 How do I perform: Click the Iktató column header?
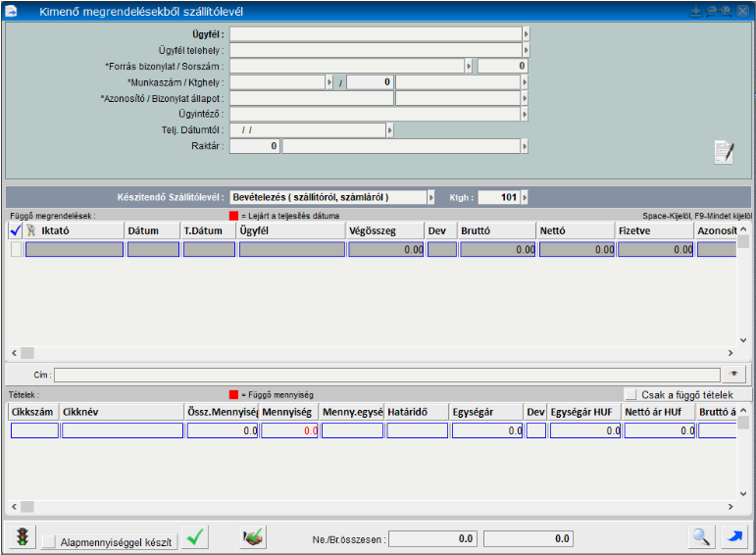75,231
